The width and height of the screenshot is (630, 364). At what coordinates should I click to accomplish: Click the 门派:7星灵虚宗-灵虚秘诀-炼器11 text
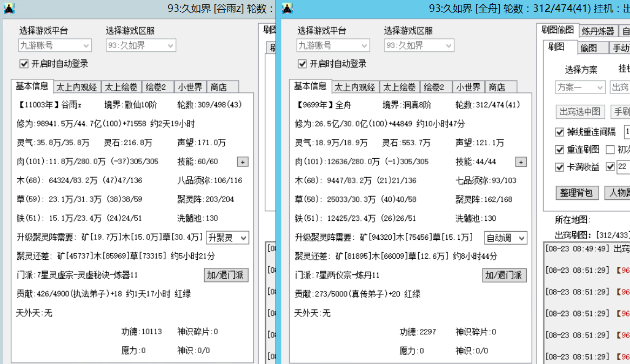tap(77, 275)
